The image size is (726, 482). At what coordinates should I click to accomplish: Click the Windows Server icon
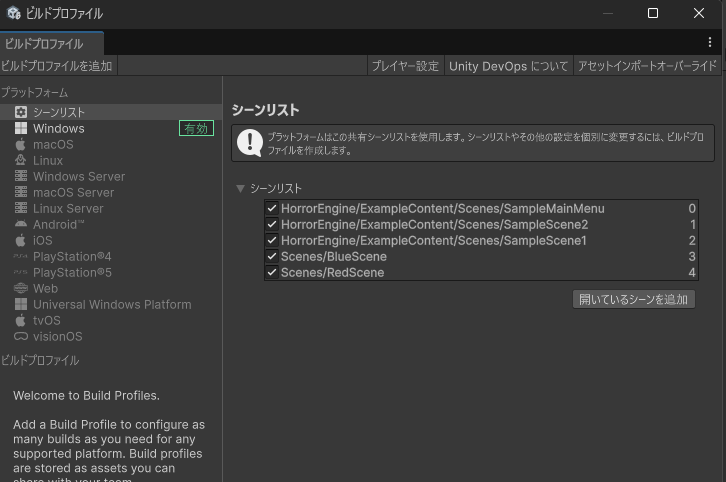(x=21, y=176)
